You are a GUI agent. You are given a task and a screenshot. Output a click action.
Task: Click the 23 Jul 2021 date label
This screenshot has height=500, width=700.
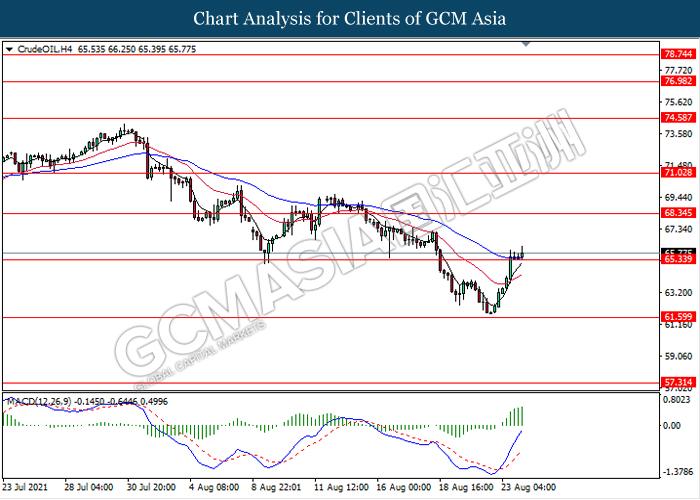pyautogui.click(x=25, y=487)
